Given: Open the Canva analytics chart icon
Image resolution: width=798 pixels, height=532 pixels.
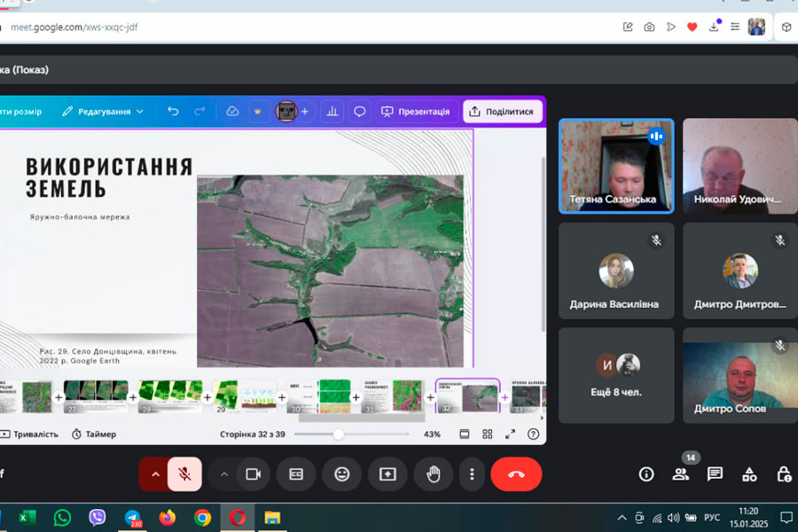Looking at the screenshot, I should tap(332, 112).
